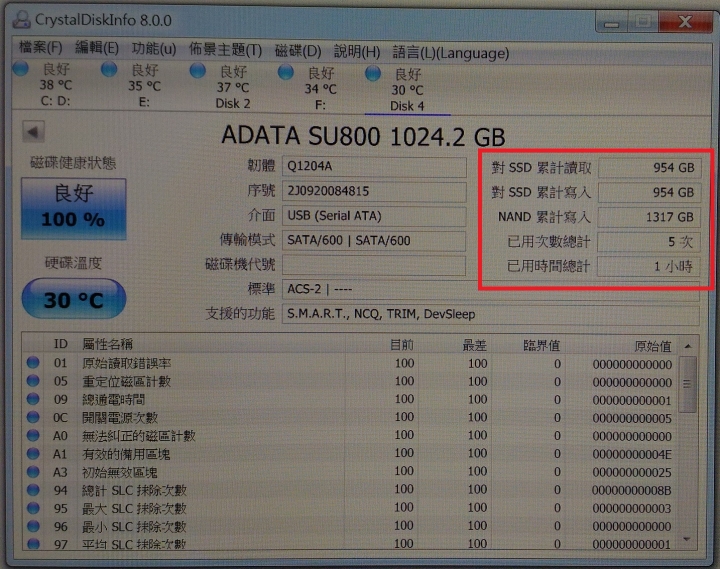This screenshot has width=720, height=569.
Task: Select the 開關電源次數 attribute row
Action: 351,417
